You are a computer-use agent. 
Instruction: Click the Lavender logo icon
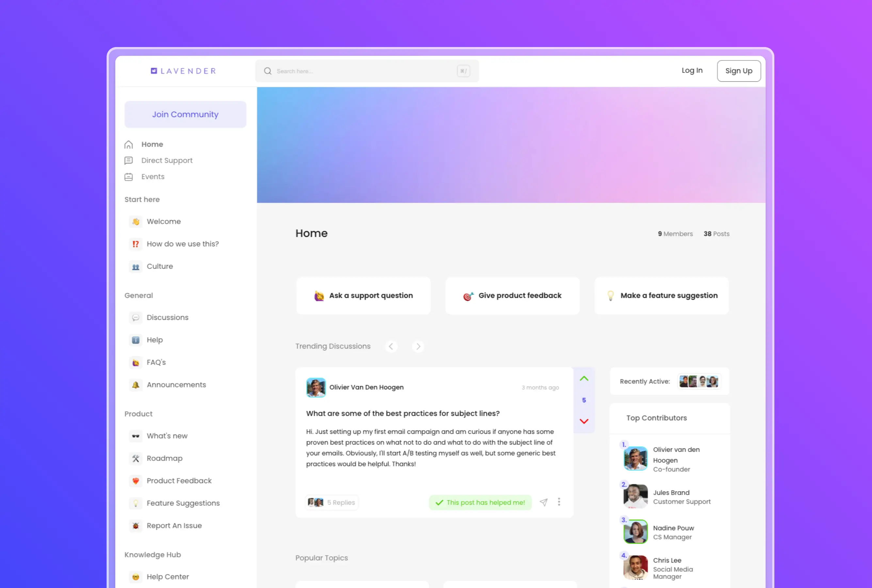pyautogui.click(x=154, y=71)
